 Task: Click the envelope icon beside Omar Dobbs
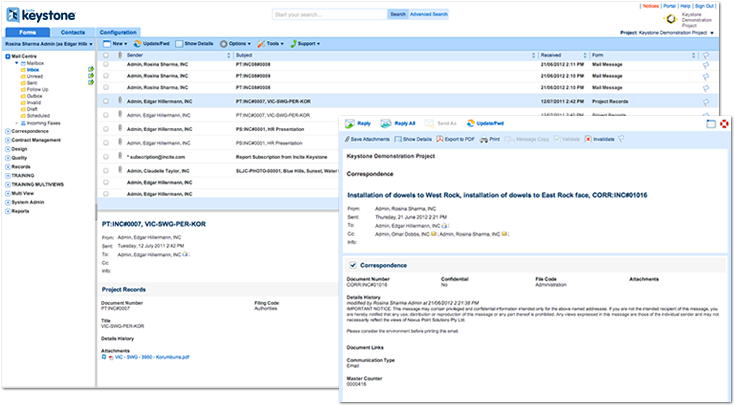click(x=433, y=234)
